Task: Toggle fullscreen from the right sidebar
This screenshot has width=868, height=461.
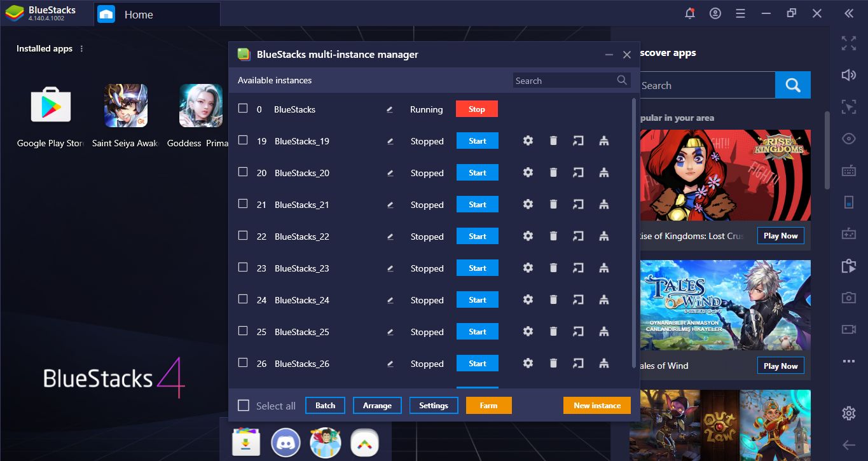Action: coord(849,43)
